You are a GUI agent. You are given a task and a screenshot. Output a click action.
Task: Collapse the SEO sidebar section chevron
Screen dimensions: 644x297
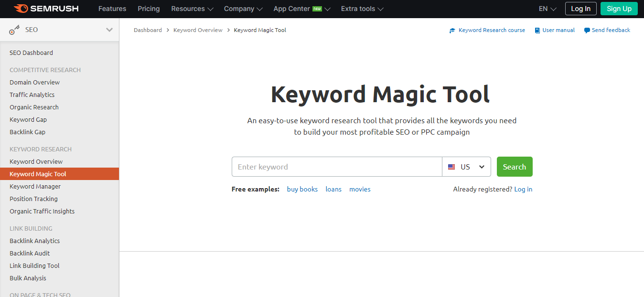[x=109, y=30]
